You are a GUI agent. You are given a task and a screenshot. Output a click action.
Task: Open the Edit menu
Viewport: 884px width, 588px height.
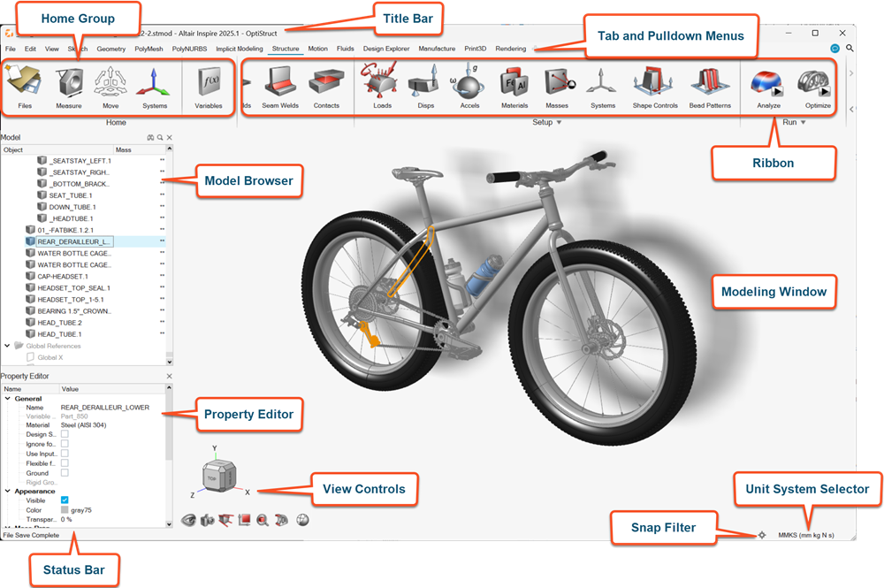pos(30,49)
